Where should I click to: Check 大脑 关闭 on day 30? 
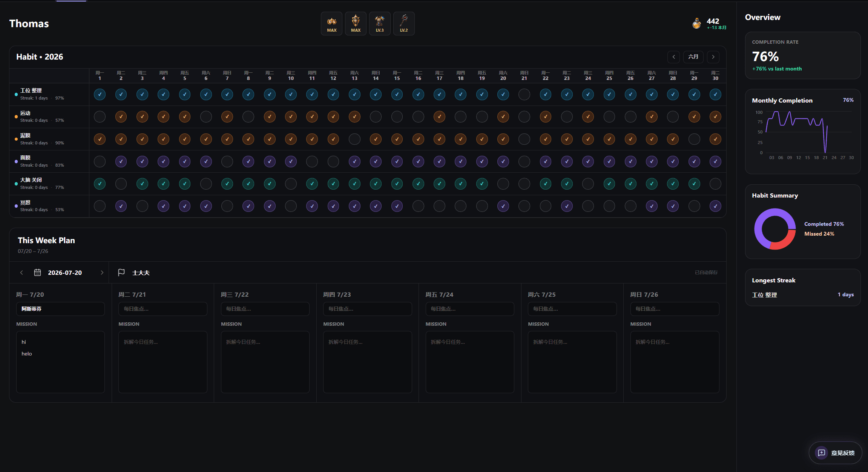tap(715, 184)
